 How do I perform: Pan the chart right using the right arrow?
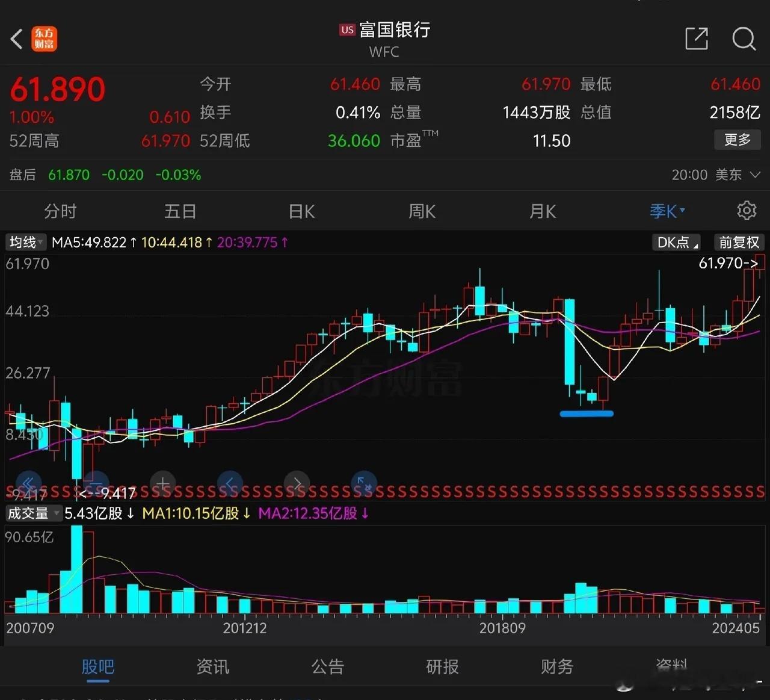(x=297, y=483)
